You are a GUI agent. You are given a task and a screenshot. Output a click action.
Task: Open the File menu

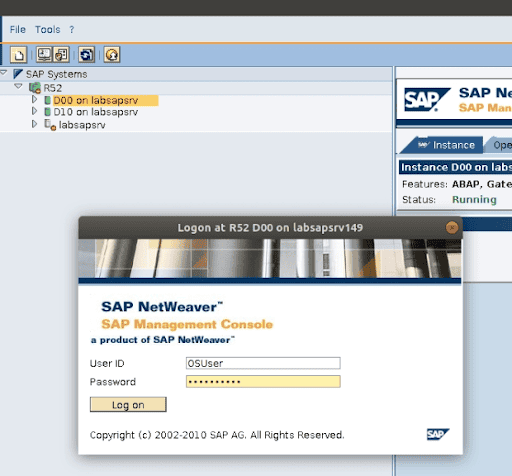pyautogui.click(x=18, y=30)
